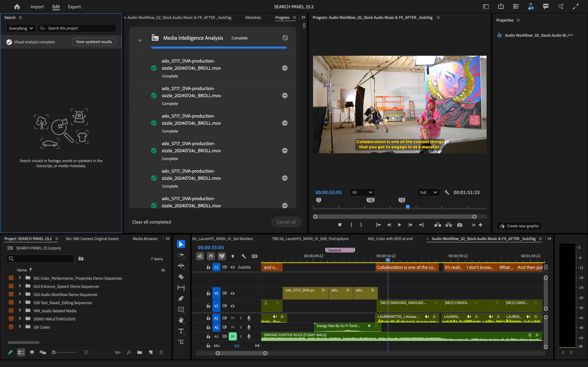This screenshot has width=588, height=367.
Task: Open the Export workspace tab
Action: (74, 7)
